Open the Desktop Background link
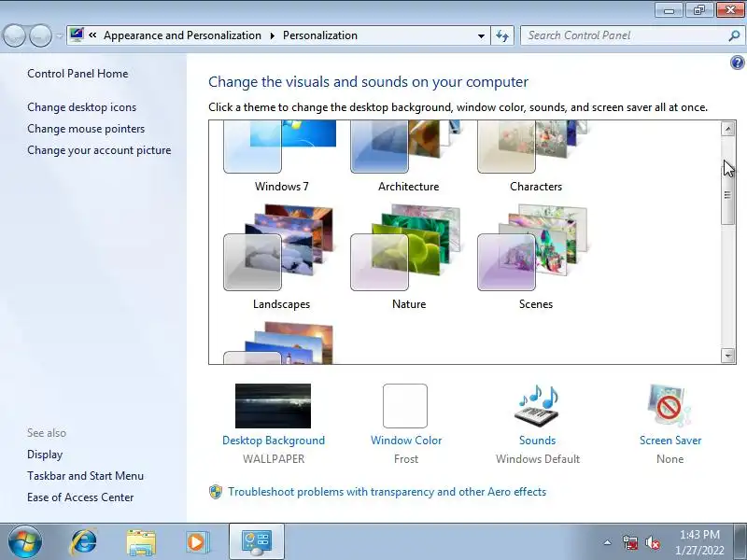747x560 pixels. click(274, 441)
